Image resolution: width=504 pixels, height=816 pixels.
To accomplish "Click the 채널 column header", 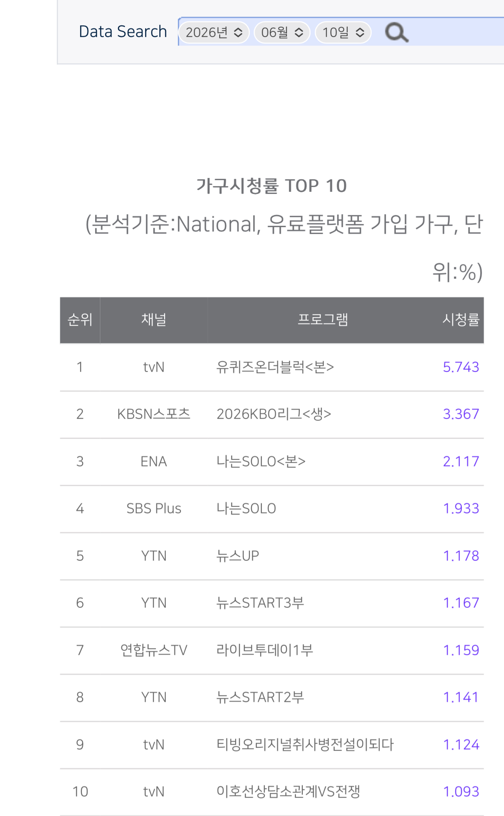I will pyautogui.click(x=154, y=320).
